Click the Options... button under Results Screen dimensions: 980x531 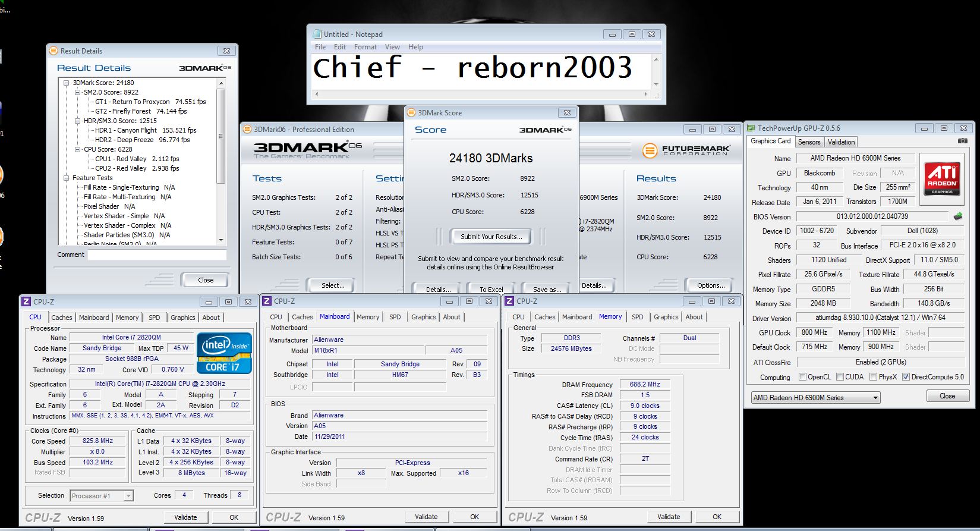(x=711, y=285)
